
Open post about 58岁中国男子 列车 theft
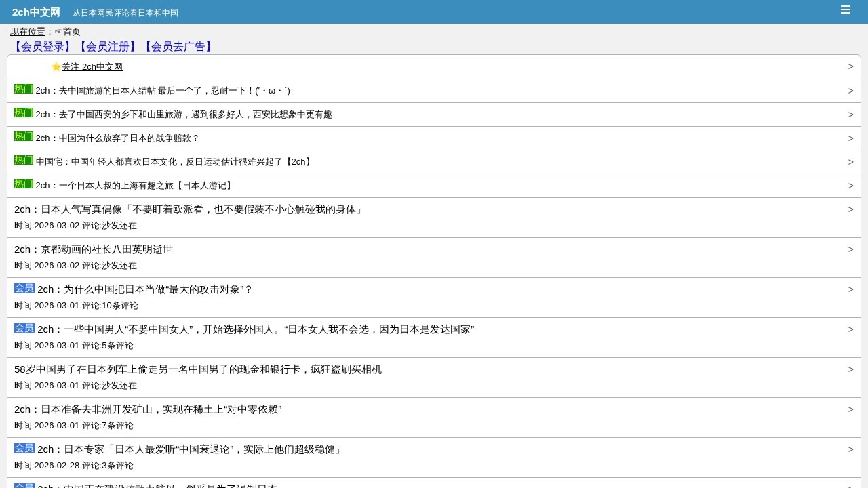pyautogui.click(x=198, y=369)
